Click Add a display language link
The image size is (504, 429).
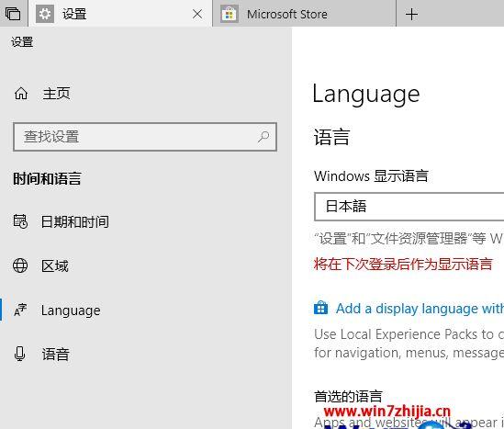click(420, 309)
